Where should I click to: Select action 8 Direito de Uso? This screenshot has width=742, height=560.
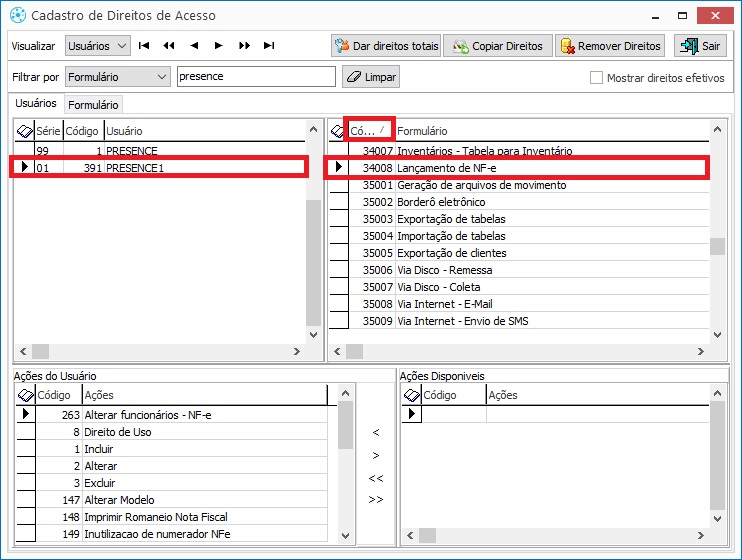coord(172,432)
